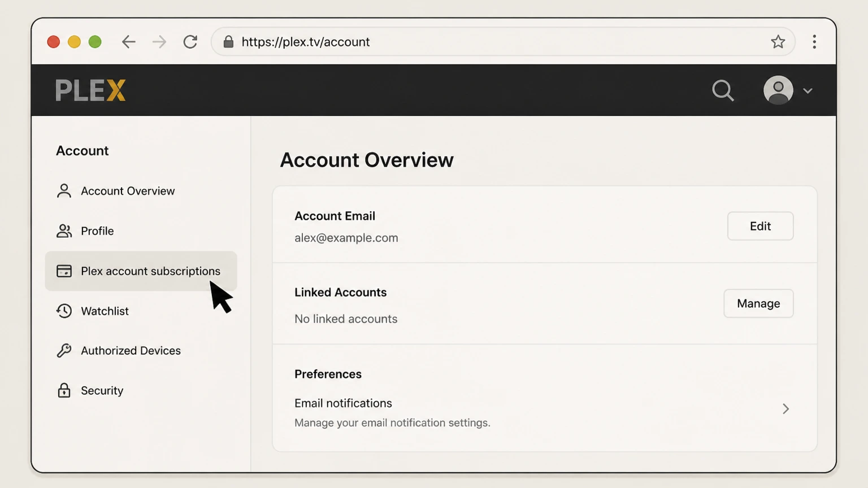Open the Security settings
The height and width of the screenshot is (488, 868).
[x=141, y=390]
